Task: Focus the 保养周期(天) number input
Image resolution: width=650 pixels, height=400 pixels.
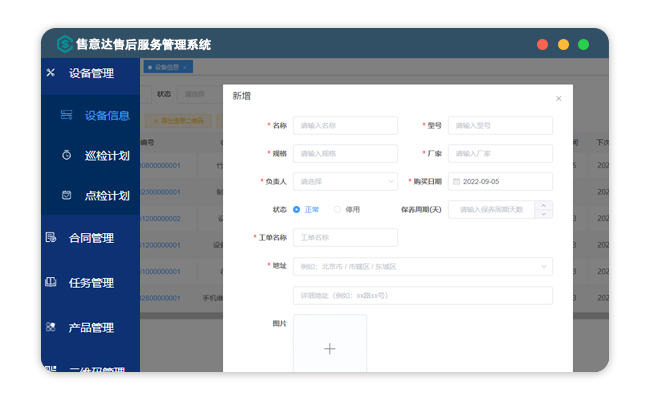Action: (492, 210)
